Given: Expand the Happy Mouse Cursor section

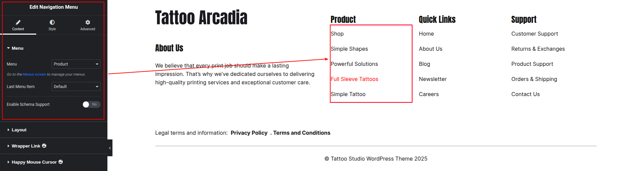Looking at the screenshot, I should pos(34,162).
